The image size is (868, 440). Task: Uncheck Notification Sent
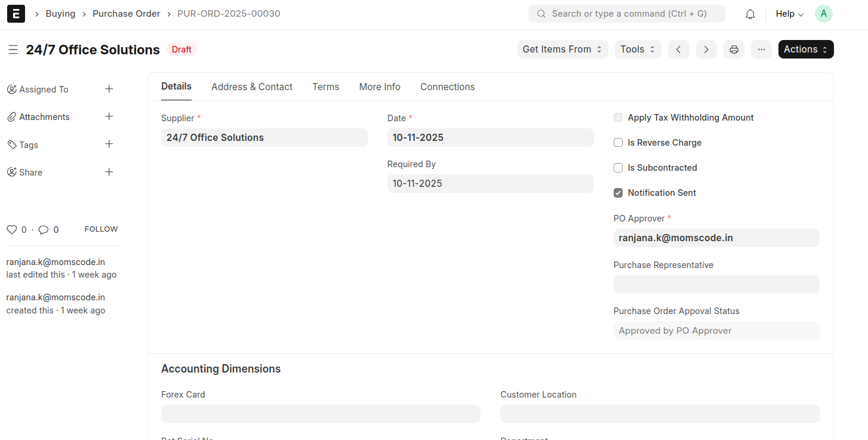618,192
